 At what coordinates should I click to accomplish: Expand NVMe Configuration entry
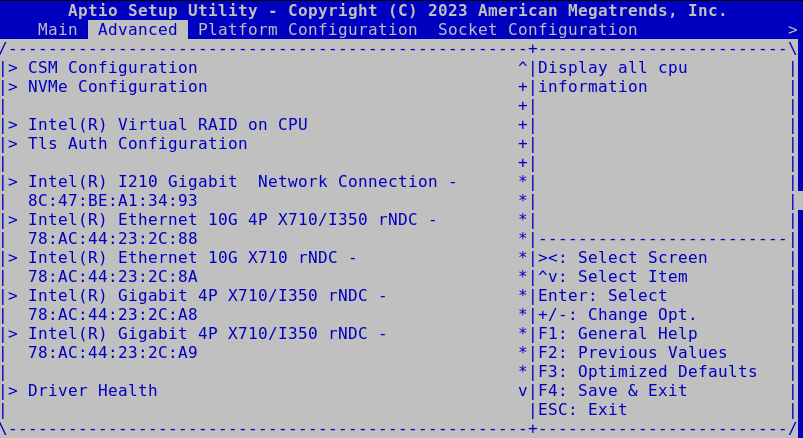[117, 87]
